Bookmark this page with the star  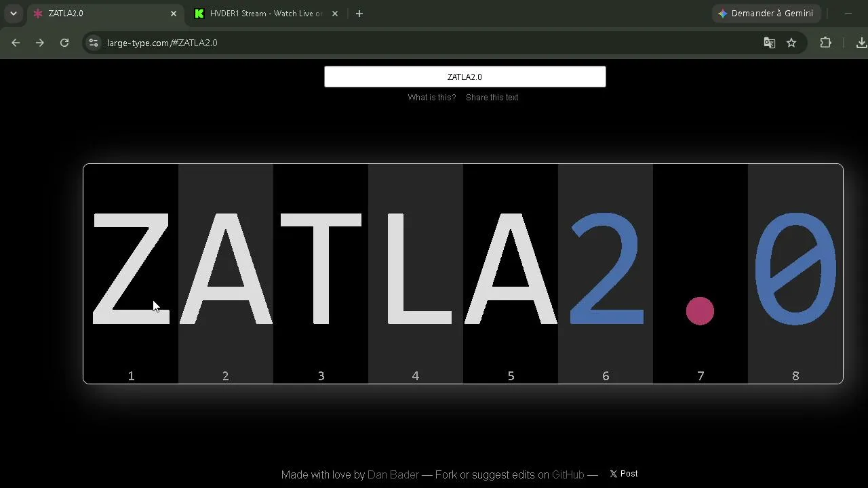(791, 43)
